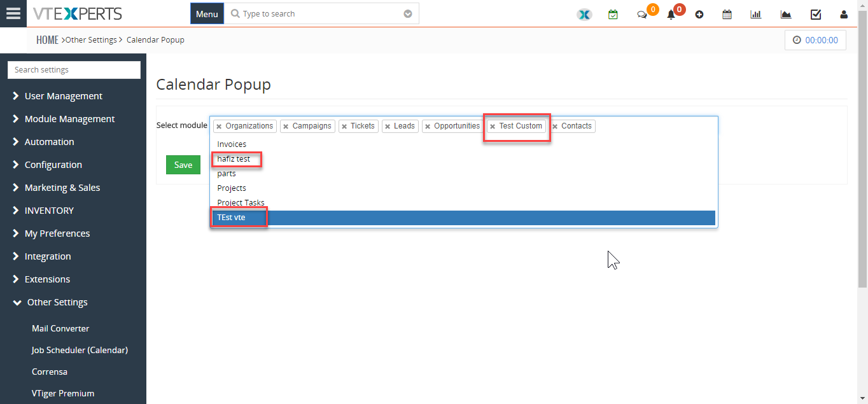This screenshot has height=404, width=868.
Task: Click the Calendar Popup page heading
Action: (214, 85)
